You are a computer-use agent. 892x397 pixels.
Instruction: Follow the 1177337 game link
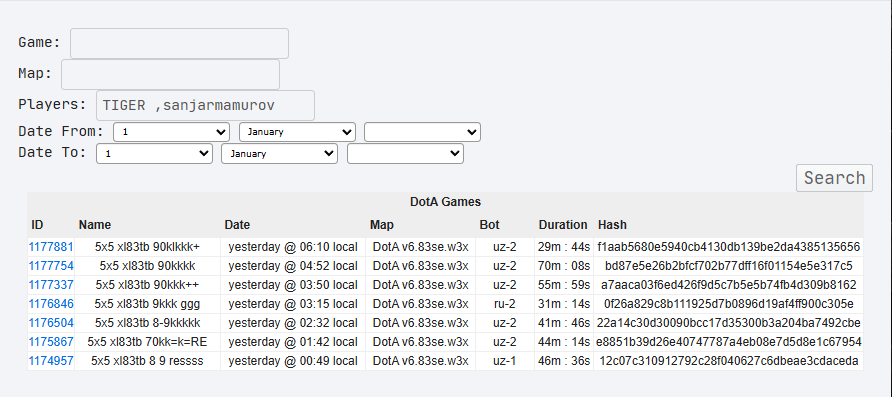pos(51,285)
